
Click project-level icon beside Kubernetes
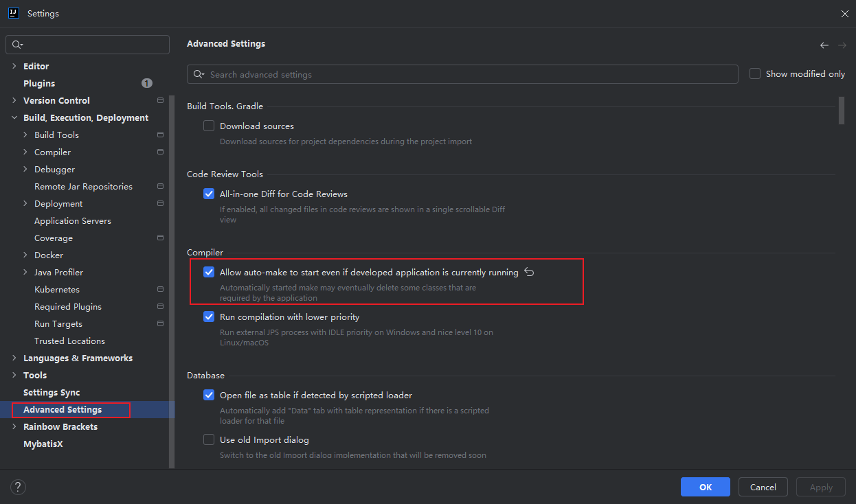[x=160, y=289]
